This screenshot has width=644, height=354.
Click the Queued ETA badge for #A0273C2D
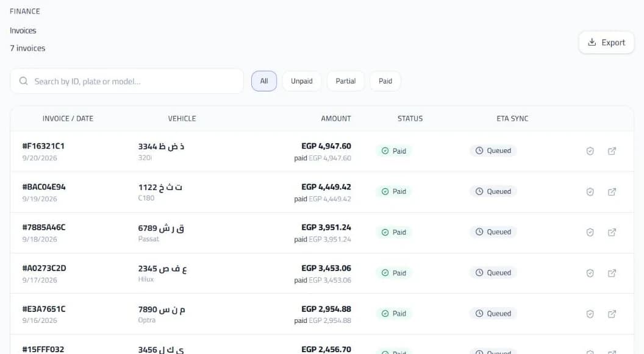coord(493,272)
